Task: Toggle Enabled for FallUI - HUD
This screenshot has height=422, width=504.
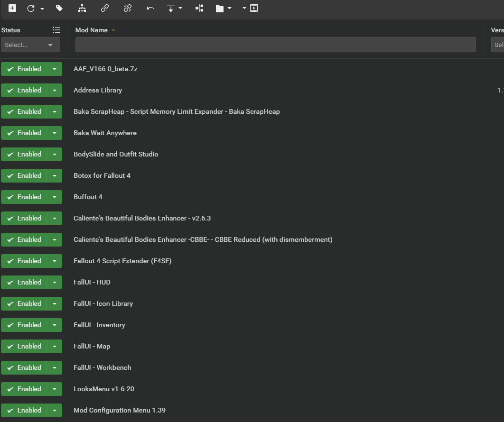Action: point(24,282)
